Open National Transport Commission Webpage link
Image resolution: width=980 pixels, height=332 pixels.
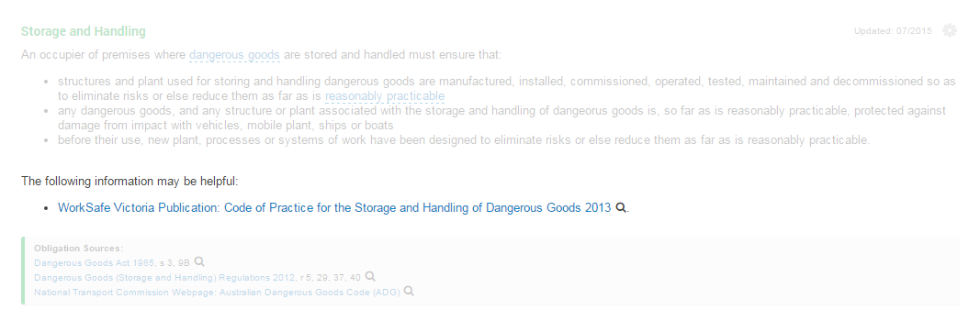point(217,292)
